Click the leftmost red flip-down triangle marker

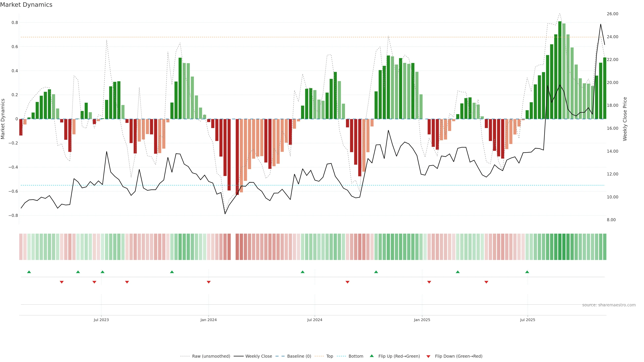[x=62, y=282]
